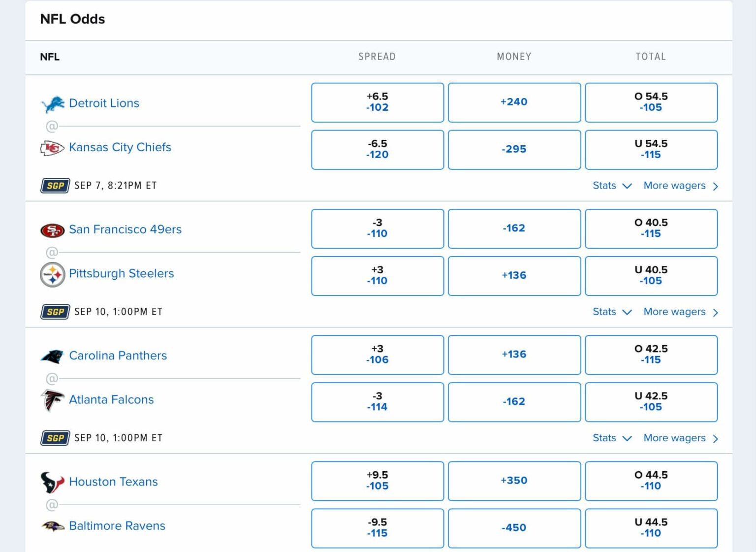Open the Detroit Lions team link
The height and width of the screenshot is (552, 756).
coord(104,103)
